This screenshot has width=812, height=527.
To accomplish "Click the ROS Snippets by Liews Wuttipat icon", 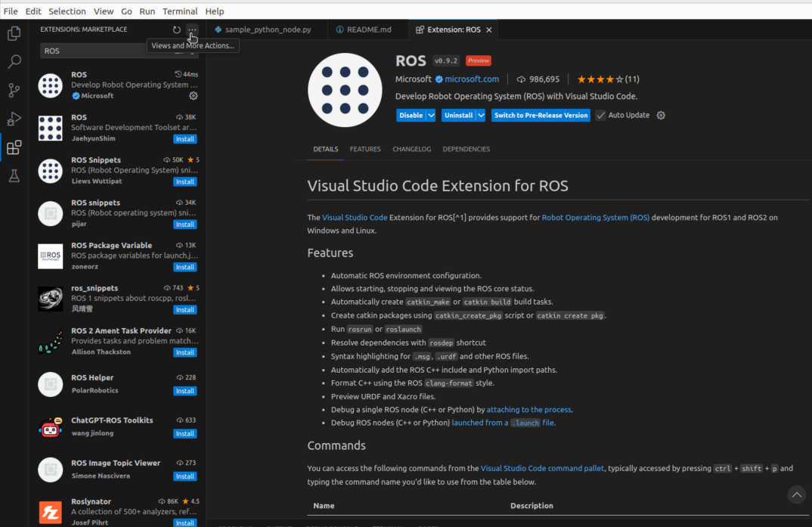I will click(x=50, y=171).
